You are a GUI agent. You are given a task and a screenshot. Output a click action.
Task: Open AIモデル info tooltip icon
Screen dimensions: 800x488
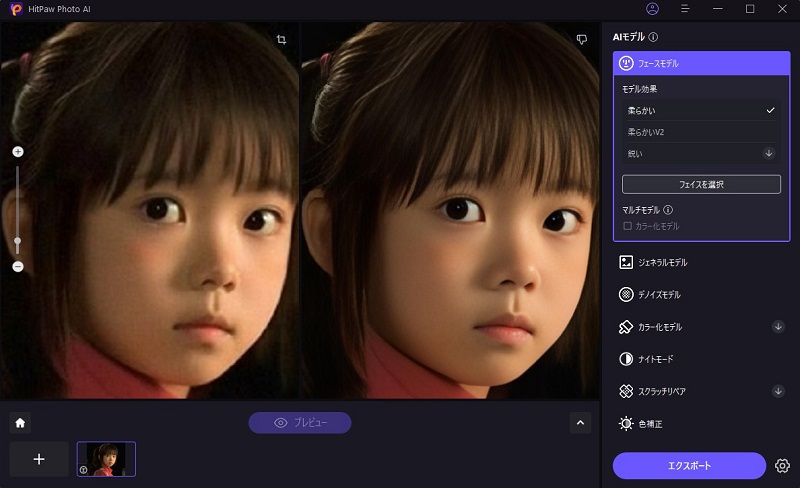[x=653, y=37]
